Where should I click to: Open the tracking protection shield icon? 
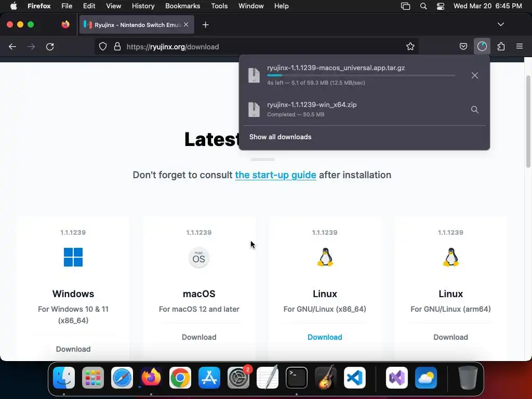point(103,46)
